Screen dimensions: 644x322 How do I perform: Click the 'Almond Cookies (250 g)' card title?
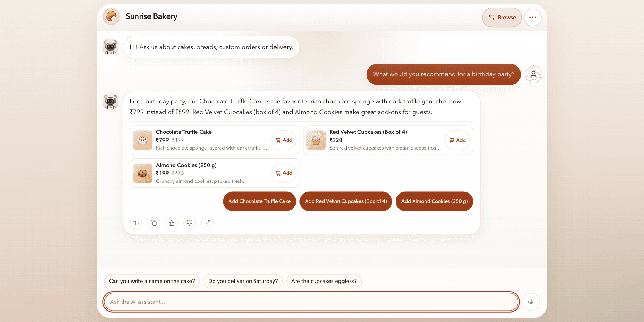186,165
